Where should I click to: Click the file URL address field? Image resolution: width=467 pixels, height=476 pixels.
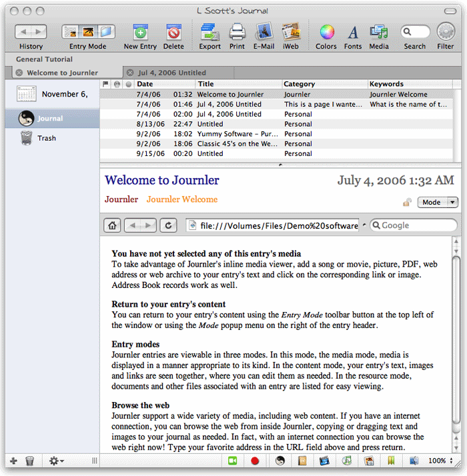click(273, 225)
